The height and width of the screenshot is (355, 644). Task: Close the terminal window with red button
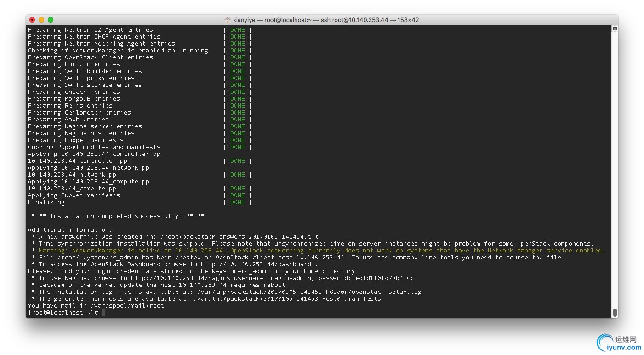[32, 20]
